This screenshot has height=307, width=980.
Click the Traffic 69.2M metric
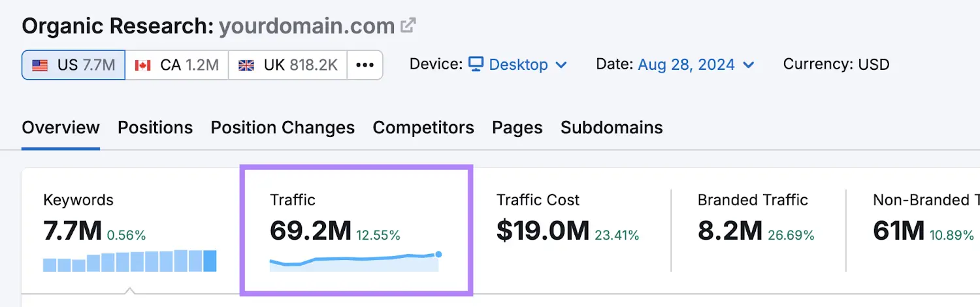pyautogui.click(x=310, y=231)
